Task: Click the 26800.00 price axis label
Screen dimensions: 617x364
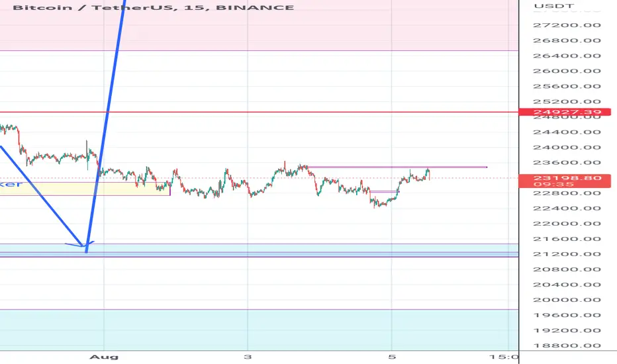Action: coord(567,40)
